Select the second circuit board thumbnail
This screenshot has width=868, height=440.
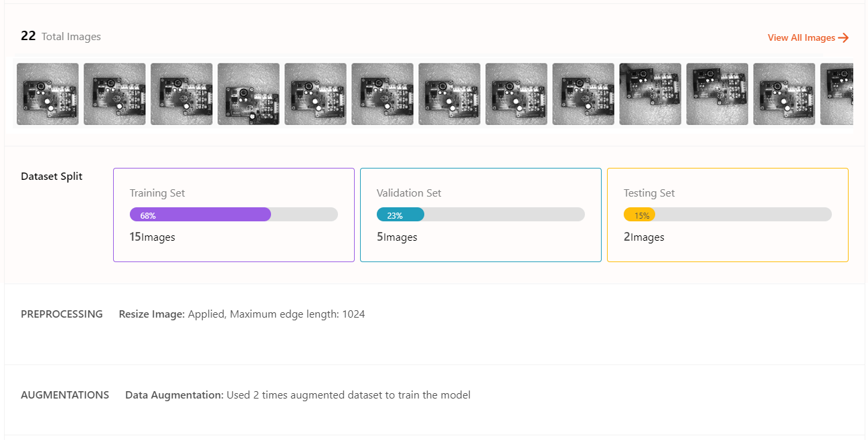click(114, 94)
